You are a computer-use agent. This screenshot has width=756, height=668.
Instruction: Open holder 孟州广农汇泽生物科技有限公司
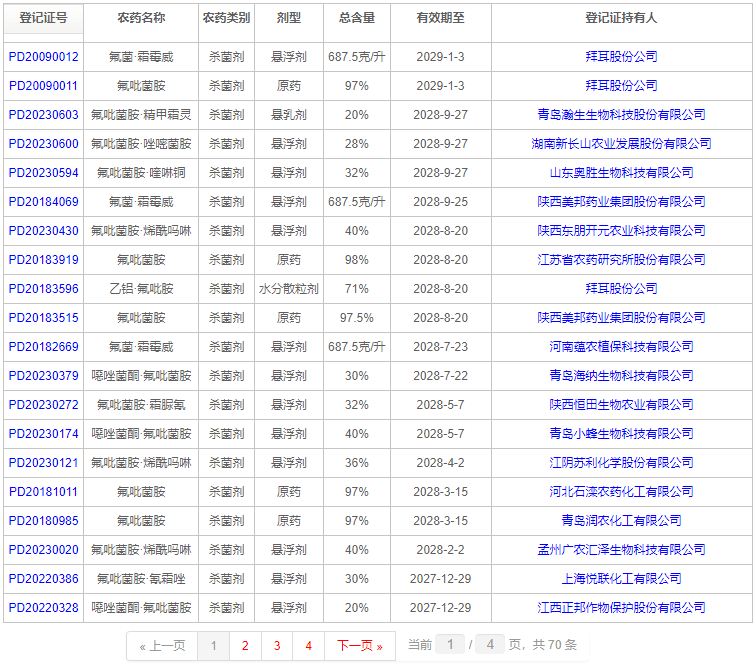click(621, 550)
